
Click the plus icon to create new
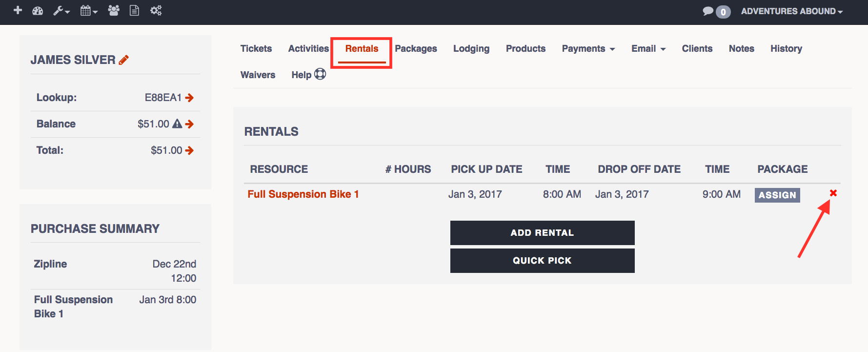click(x=18, y=10)
